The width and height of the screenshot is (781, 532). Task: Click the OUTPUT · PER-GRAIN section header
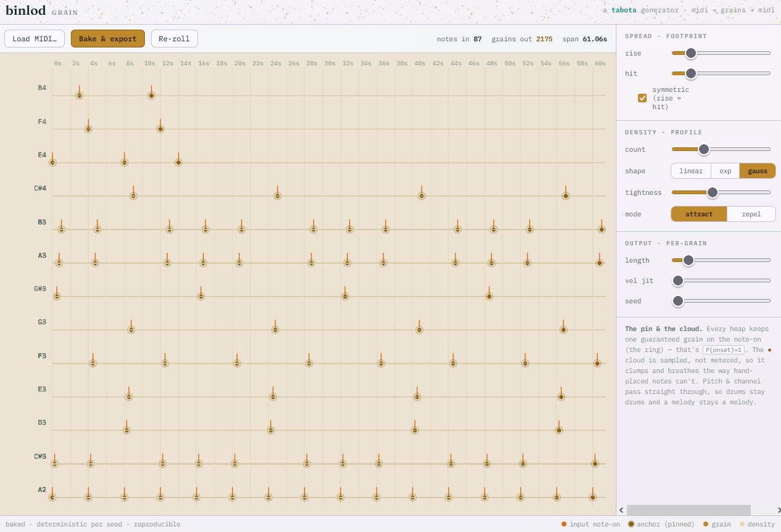click(666, 243)
